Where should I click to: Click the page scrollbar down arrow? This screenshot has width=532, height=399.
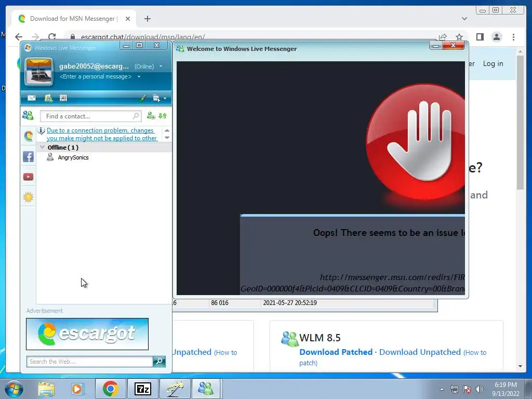[x=520, y=366]
